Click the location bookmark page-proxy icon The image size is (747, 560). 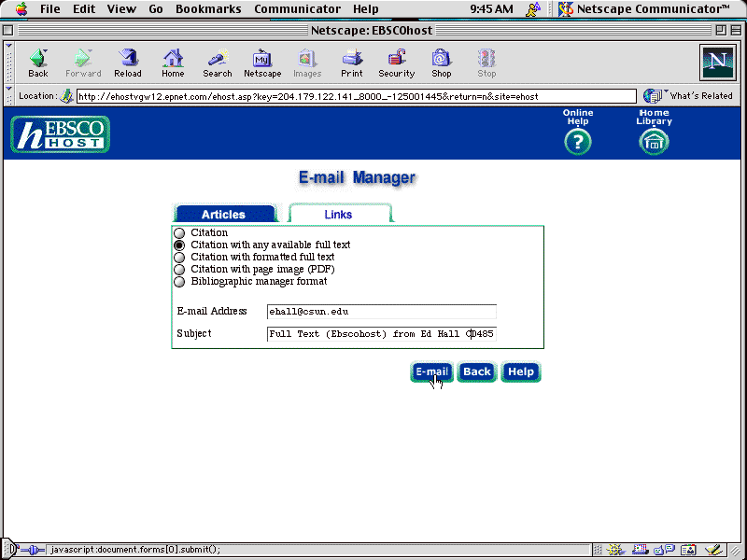coord(66,96)
